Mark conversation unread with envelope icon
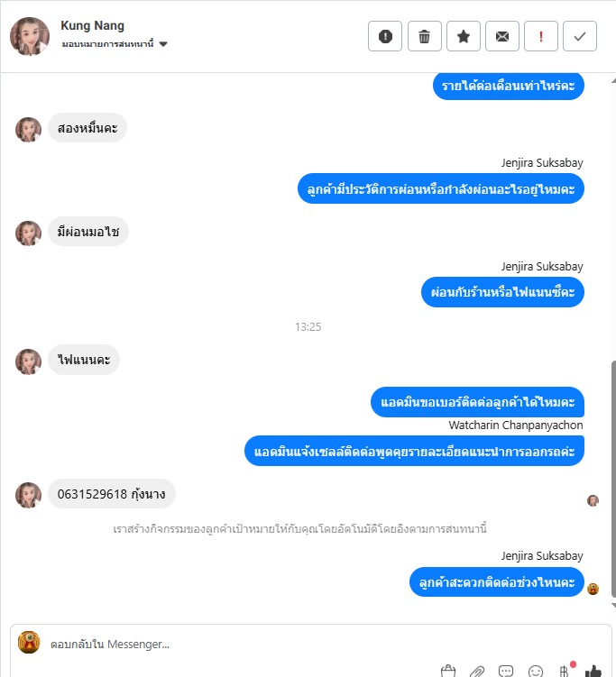Viewport: 616px width, 677px height. pos(502,36)
